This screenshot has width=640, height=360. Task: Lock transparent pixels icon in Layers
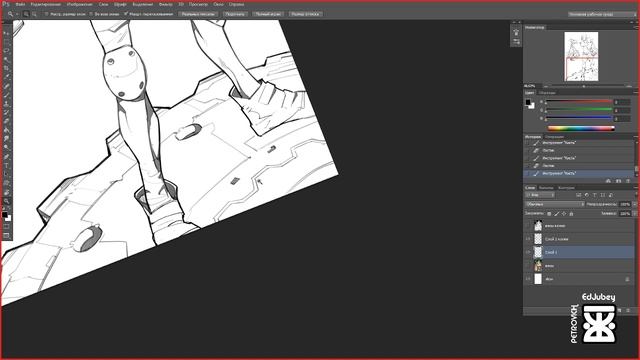point(549,213)
